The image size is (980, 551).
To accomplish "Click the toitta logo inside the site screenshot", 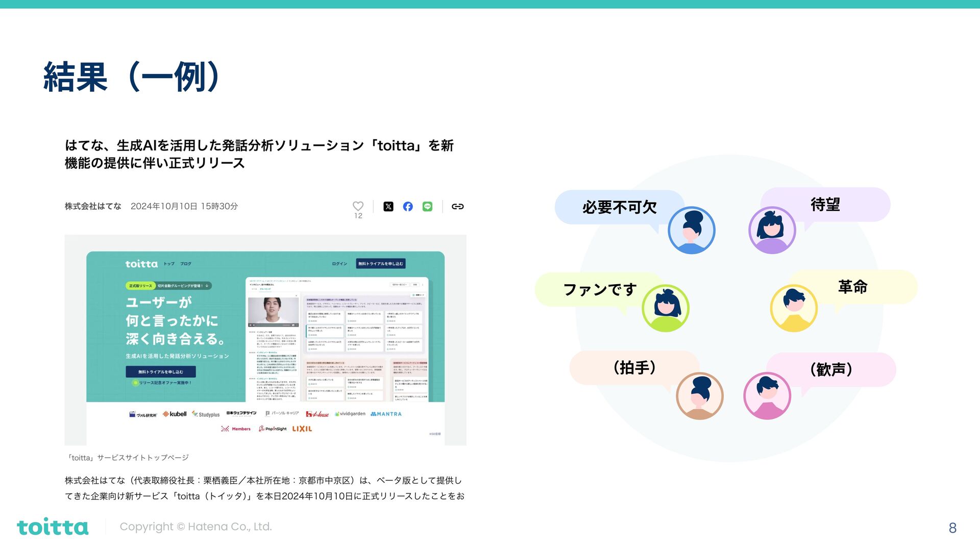I will tap(141, 264).
